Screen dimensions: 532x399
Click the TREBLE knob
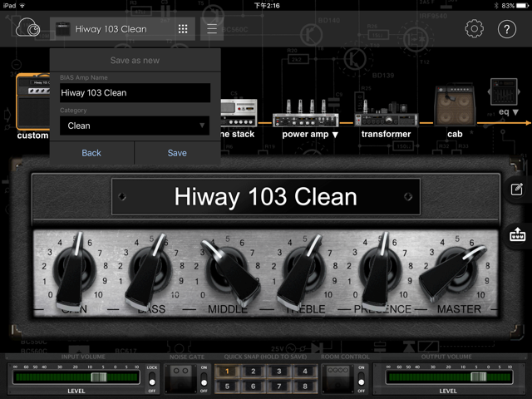301,269
